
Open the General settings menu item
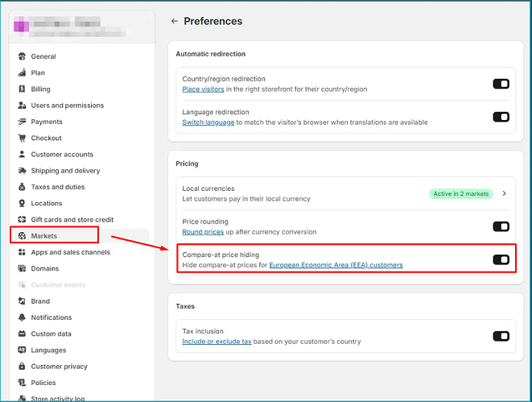(43, 56)
